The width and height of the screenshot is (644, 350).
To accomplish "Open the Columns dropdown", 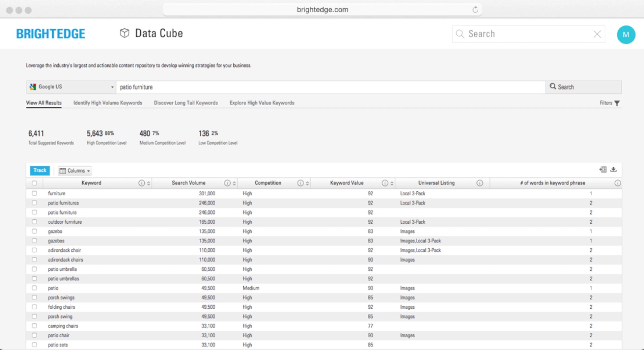I will pos(75,171).
